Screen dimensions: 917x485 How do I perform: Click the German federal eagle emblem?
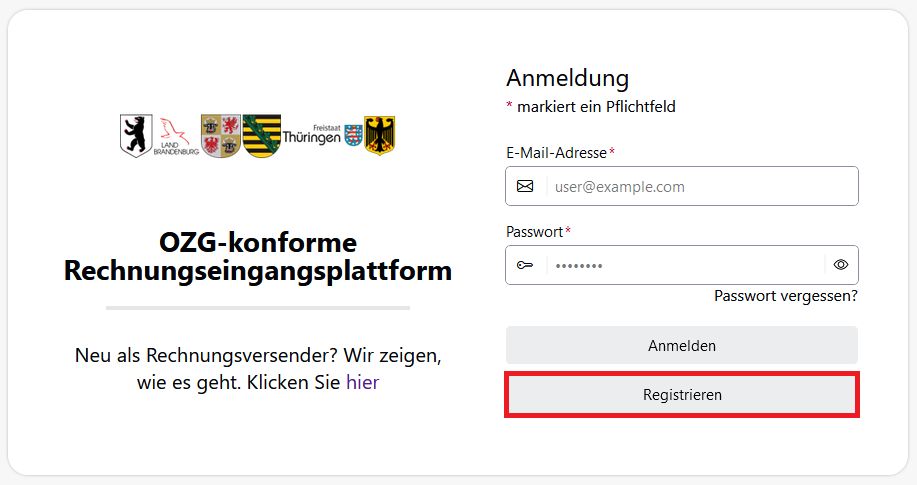[x=380, y=135]
